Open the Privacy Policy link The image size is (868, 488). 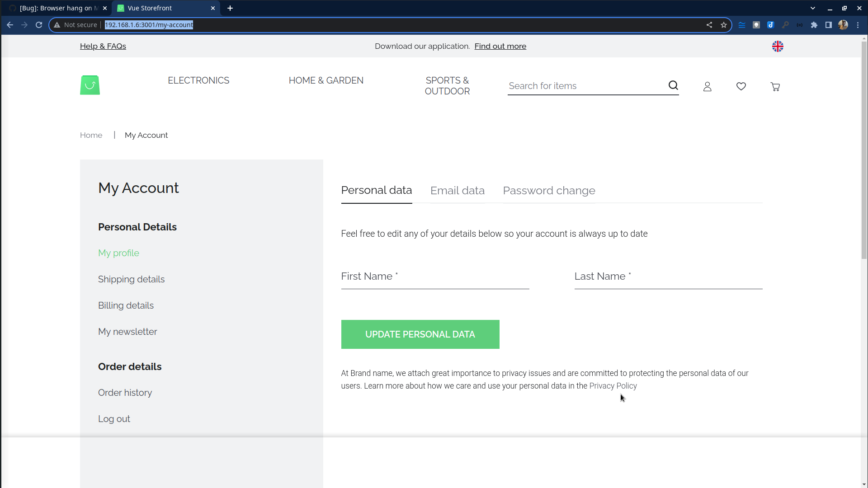coord(613,386)
